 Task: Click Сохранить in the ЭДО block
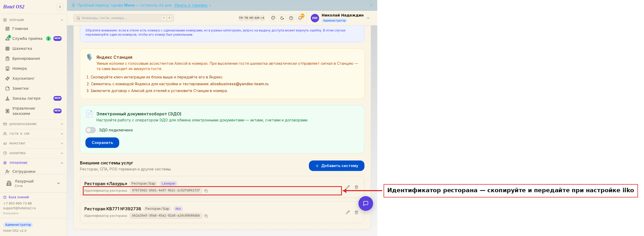(102, 143)
